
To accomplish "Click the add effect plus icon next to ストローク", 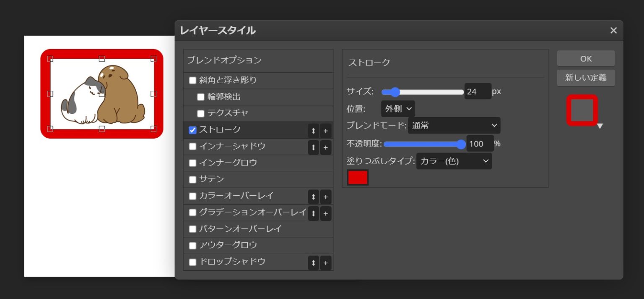I will [x=325, y=131].
